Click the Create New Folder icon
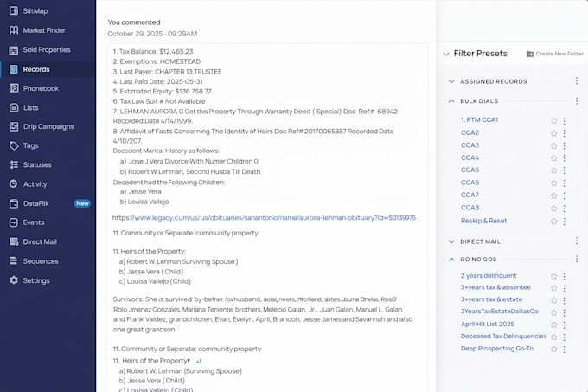This screenshot has width=588, height=392. 530,54
